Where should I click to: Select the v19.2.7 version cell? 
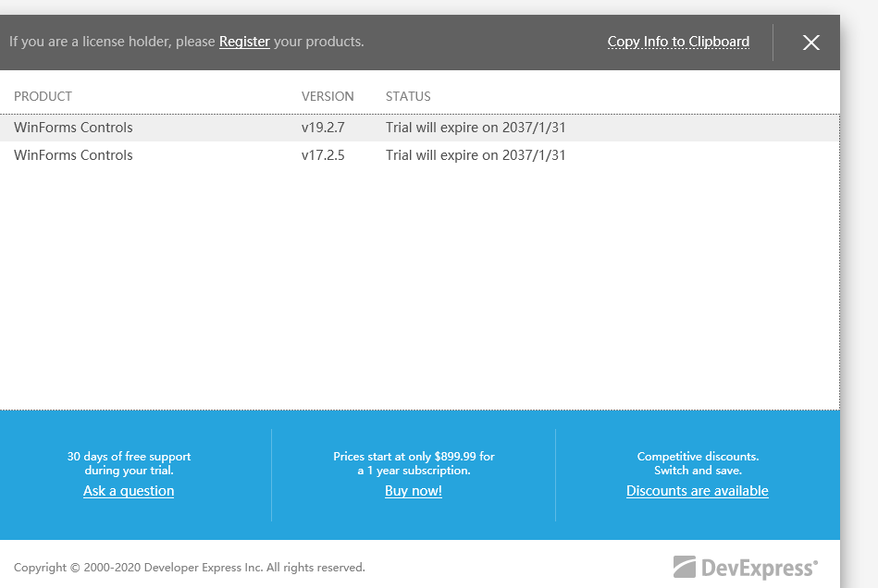pos(323,128)
